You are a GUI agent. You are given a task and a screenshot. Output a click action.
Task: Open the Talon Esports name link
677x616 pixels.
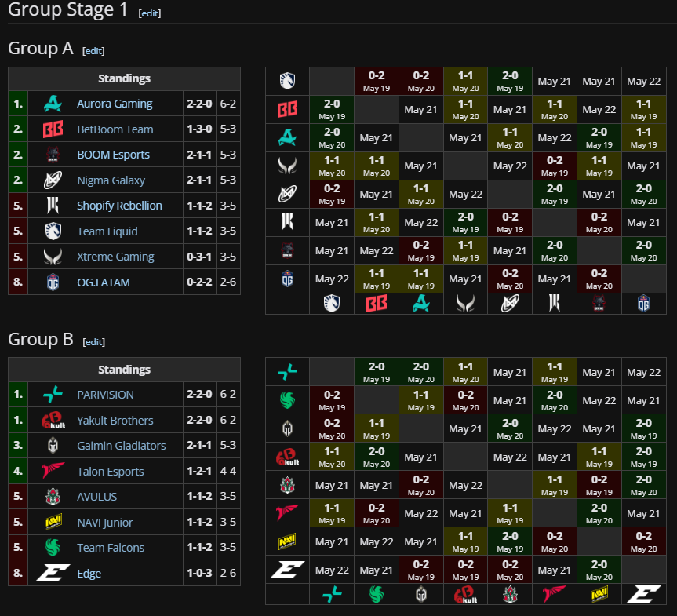110,471
